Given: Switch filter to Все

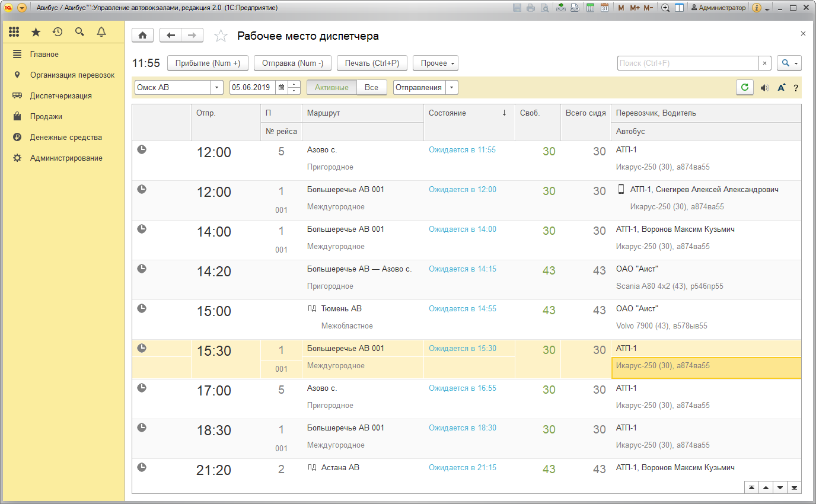Looking at the screenshot, I should point(371,87).
